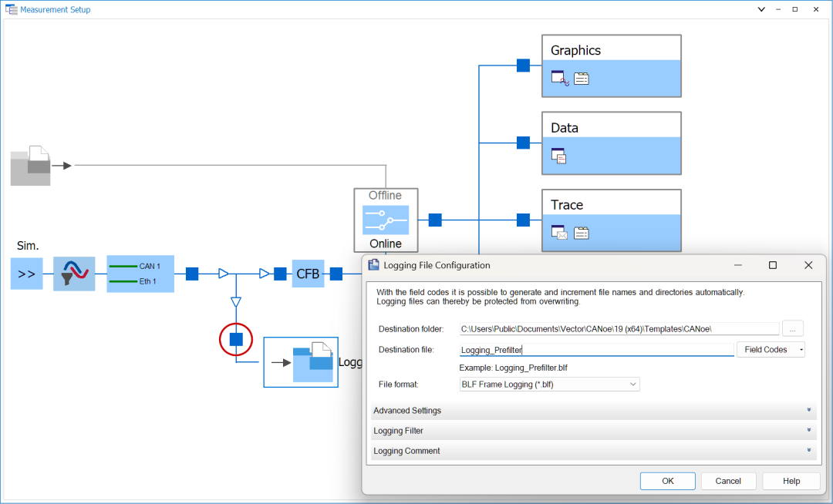Expand the Logging Filter section

593,431
